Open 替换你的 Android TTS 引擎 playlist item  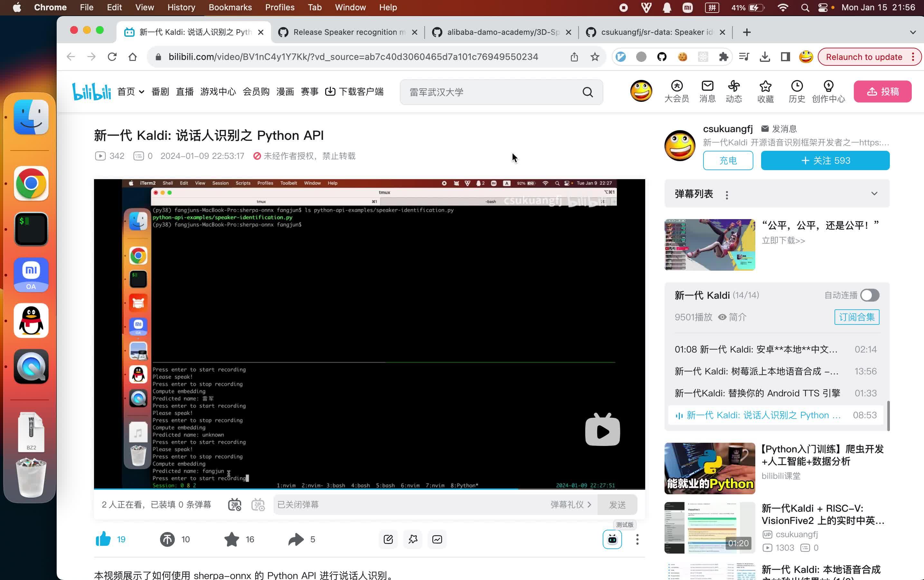775,393
